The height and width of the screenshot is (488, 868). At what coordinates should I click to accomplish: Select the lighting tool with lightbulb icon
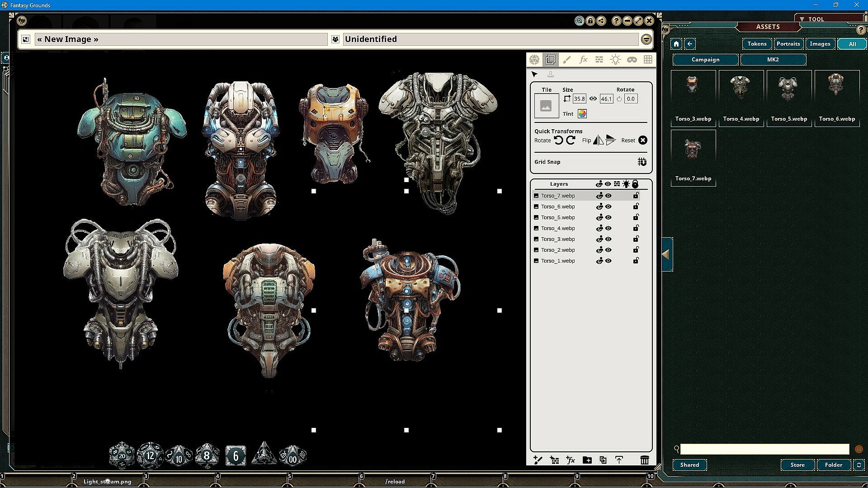615,60
